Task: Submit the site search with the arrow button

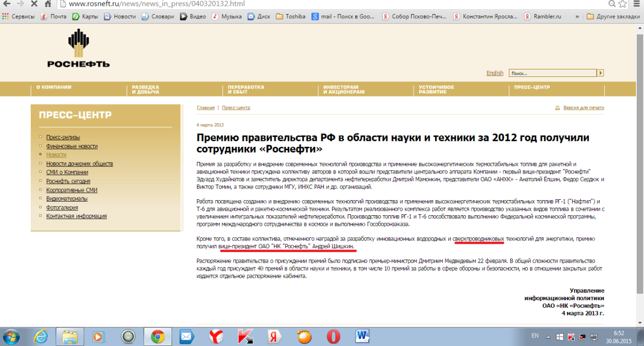Action: 600,73
